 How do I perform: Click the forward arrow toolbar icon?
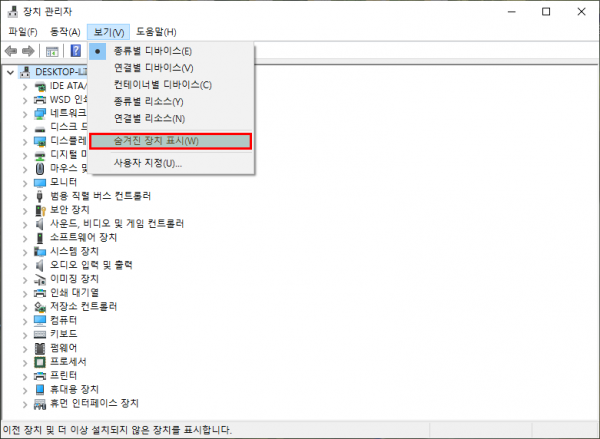click(x=29, y=51)
